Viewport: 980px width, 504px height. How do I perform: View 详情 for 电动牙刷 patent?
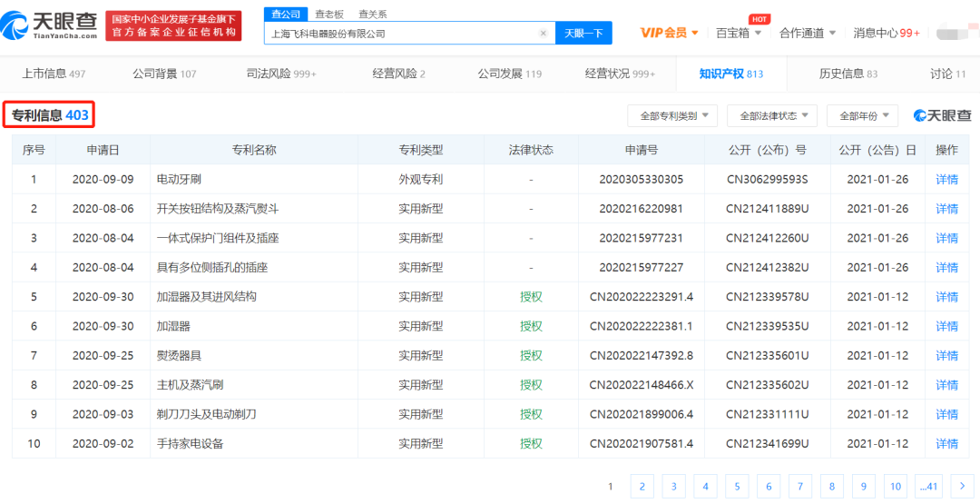pyautogui.click(x=946, y=180)
